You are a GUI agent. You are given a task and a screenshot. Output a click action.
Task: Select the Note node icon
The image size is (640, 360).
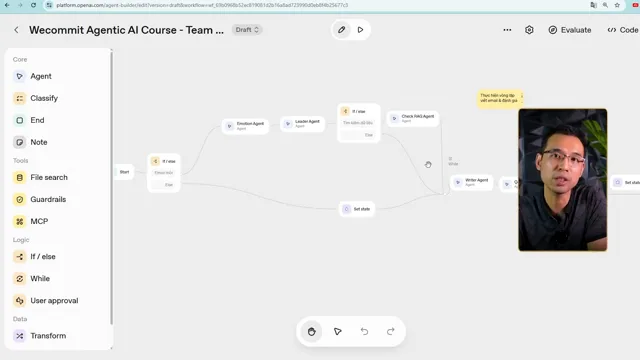(x=19, y=142)
